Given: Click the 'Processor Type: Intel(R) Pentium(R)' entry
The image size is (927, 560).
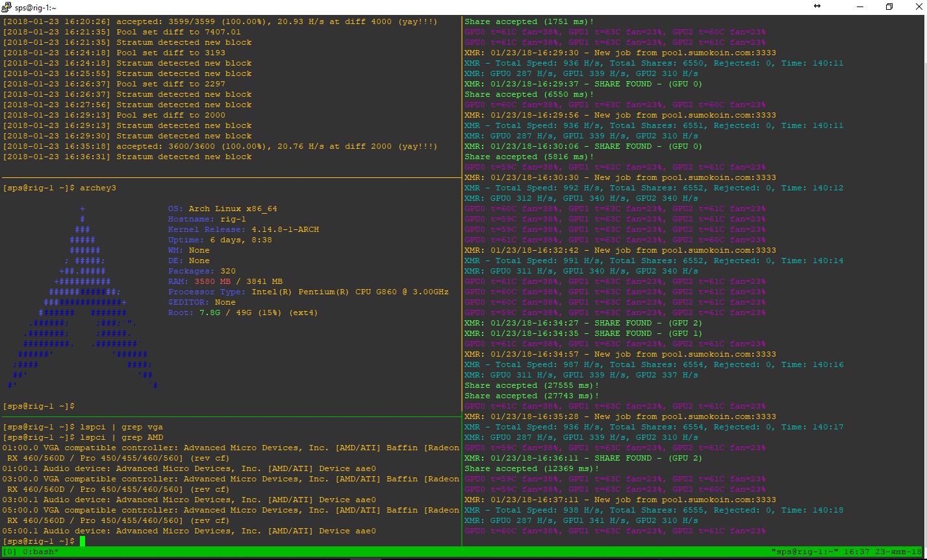Looking at the screenshot, I should tap(309, 292).
